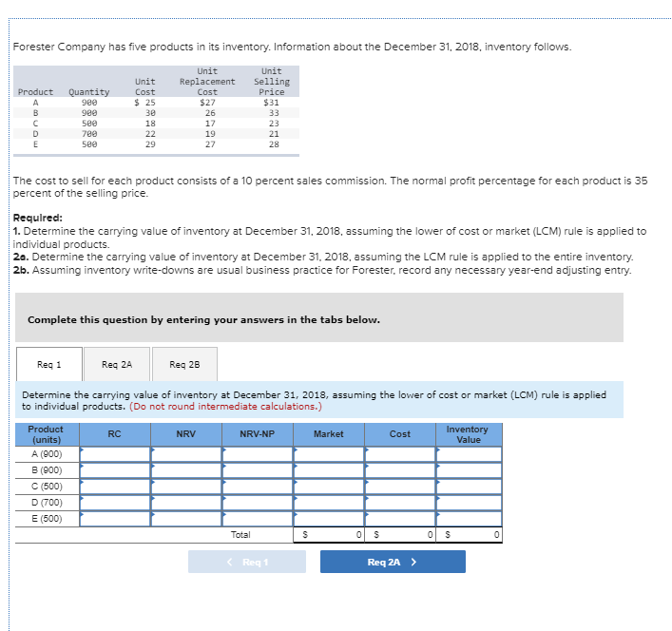Select Market input cell for product A (900)
672x631 pixels.
coord(329,454)
